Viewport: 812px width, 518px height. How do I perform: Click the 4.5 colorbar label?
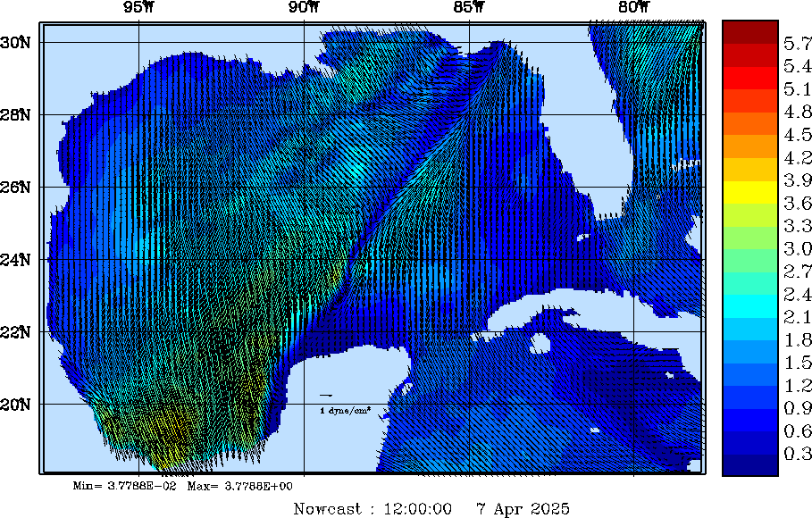point(798,135)
